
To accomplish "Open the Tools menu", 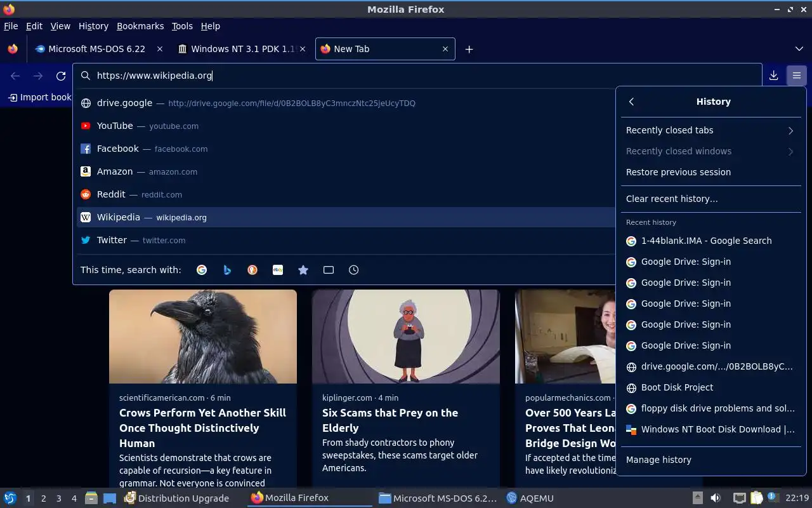I will pyautogui.click(x=182, y=26).
